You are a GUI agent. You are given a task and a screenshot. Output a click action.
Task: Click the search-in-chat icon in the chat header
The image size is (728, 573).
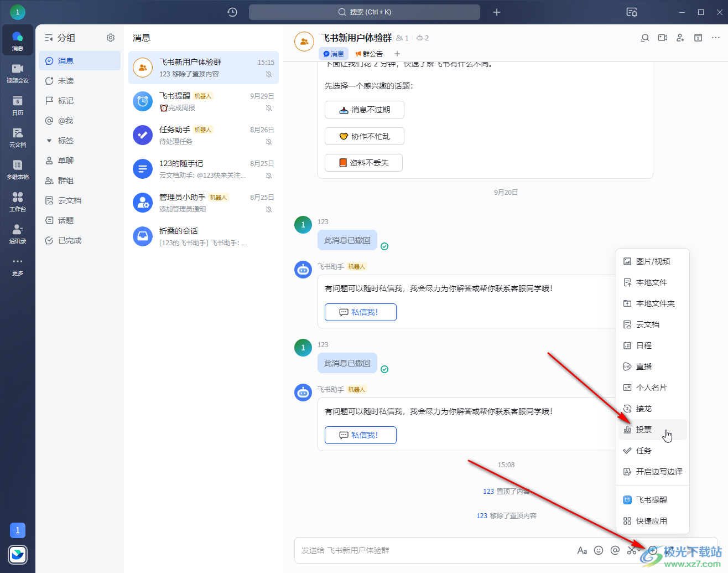pyautogui.click(x=645, y=38)
